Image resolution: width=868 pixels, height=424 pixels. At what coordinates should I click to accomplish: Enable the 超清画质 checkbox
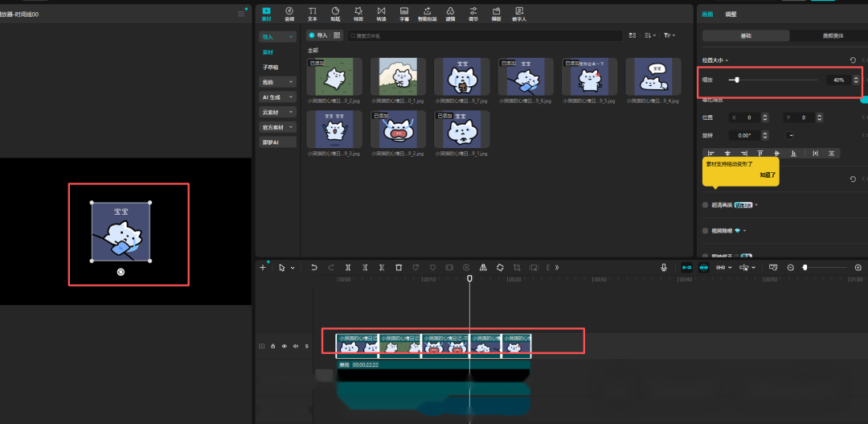(x=706, y=205)
